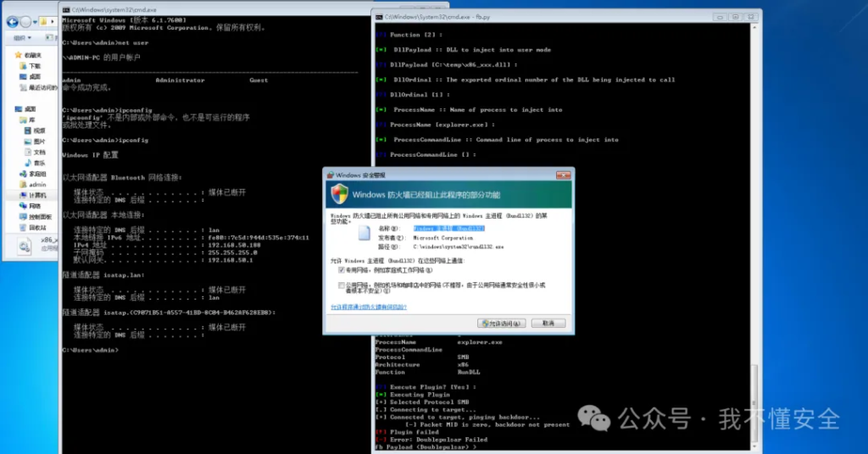Screen dimensions: 868x454
Task: Click the folder icon in Explorer's address bar
Action: tap(44, 21)
